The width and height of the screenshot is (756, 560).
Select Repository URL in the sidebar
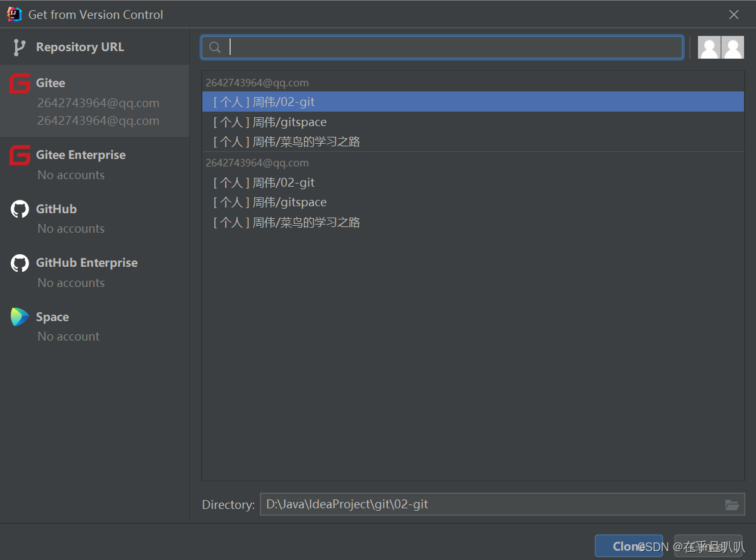[95, 47]
